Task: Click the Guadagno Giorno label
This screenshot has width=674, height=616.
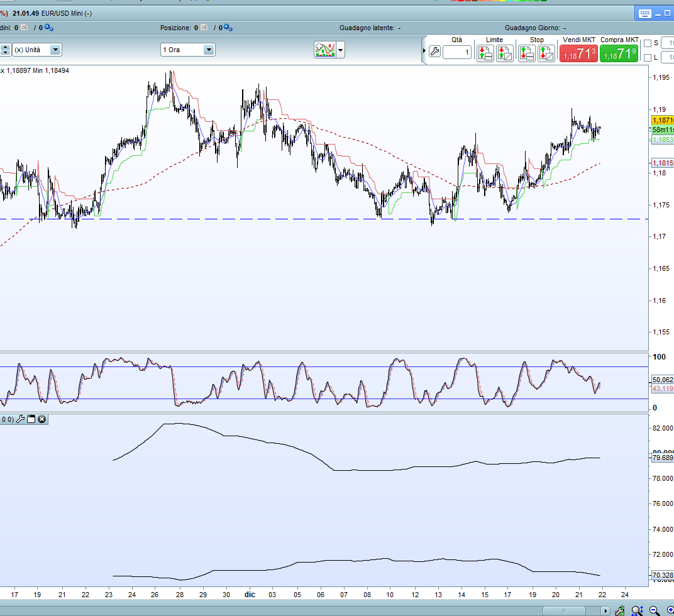Action: click(532, 28)
